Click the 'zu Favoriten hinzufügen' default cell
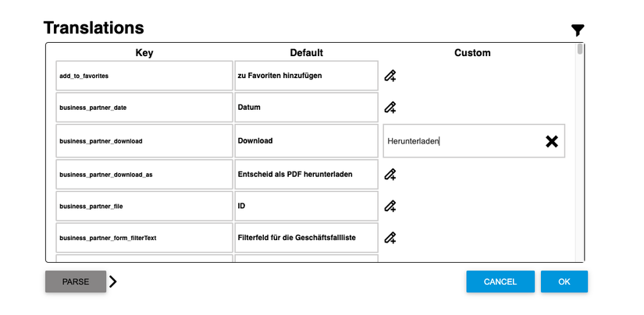Screen dimensions: 644x315 click(306, 76)
